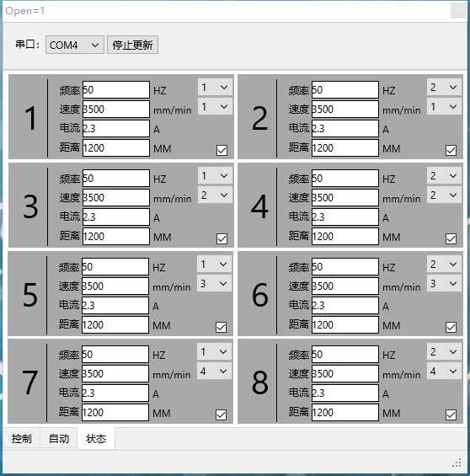Toggle the checkbox in panel 6
The height and width of the screenshot is (476, 470).
451,327
